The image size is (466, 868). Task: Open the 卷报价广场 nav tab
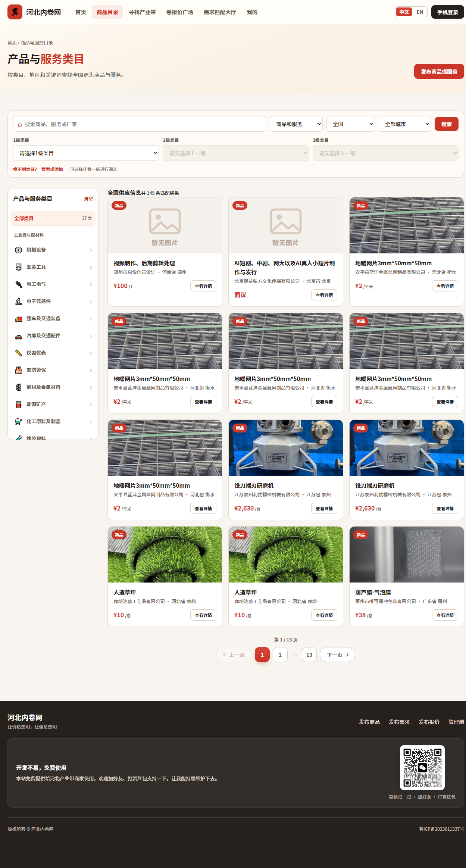point(180,12)
